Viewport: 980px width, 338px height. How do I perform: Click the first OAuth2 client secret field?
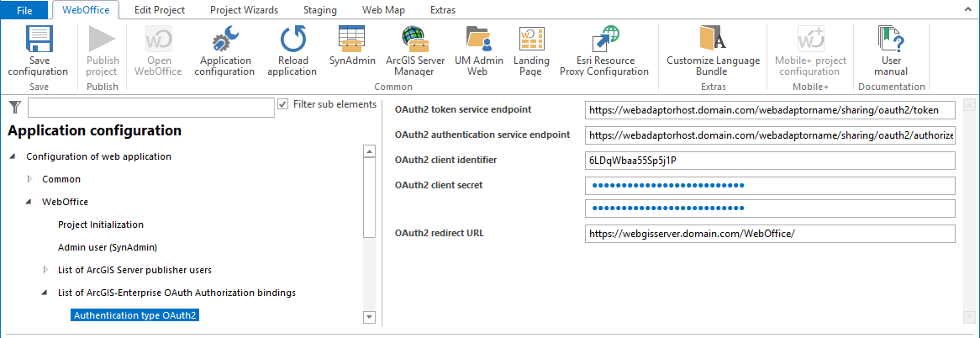(771, 186)
